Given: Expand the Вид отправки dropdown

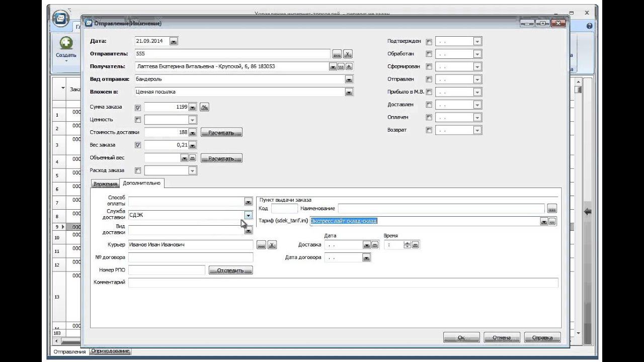Looking at the screenshot, I should click(x=349, y=79).
